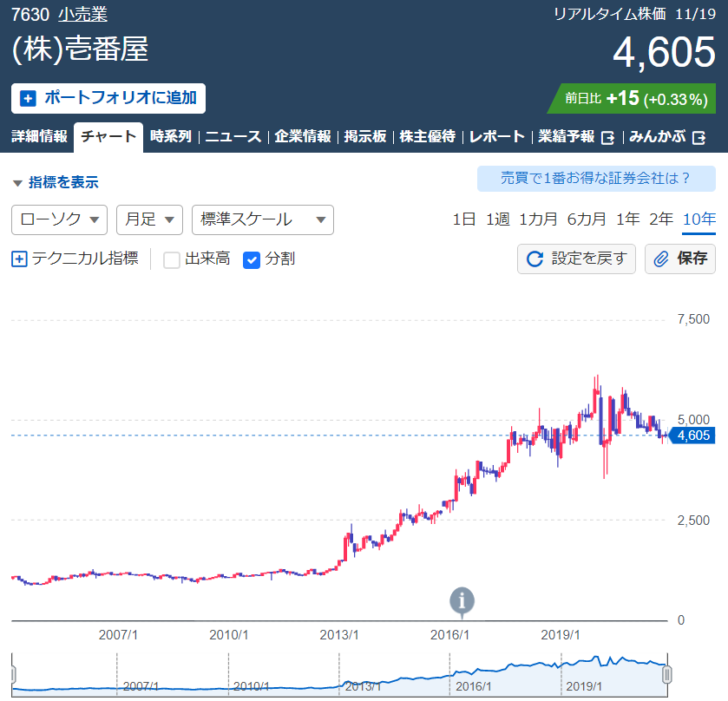Collapse the 指標を表示 section
Viewport: 728px width, 701px height.
tap(56, 182)
